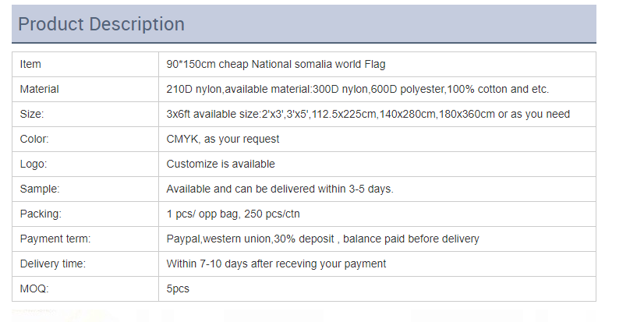Click the Delivery time: row label
Image resolution: width=644 pixels, height=322 pixels.
[53, 264]
